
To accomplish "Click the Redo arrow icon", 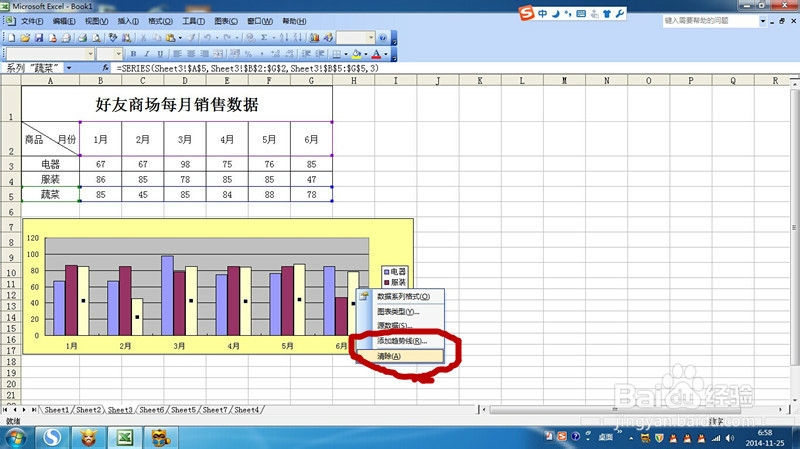I will (x=227, y=38).
